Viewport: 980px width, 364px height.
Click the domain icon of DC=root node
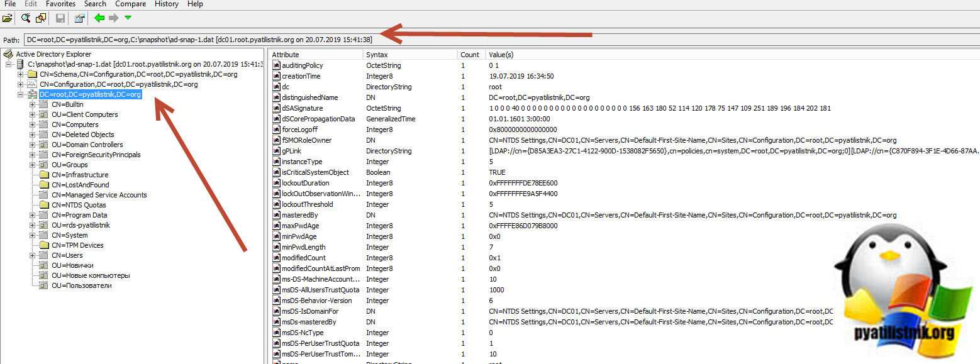32,94
